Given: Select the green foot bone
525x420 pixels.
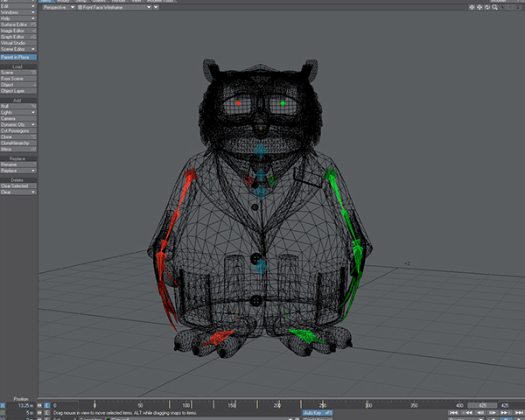Looking at the screenshot, I should (306, 336).
